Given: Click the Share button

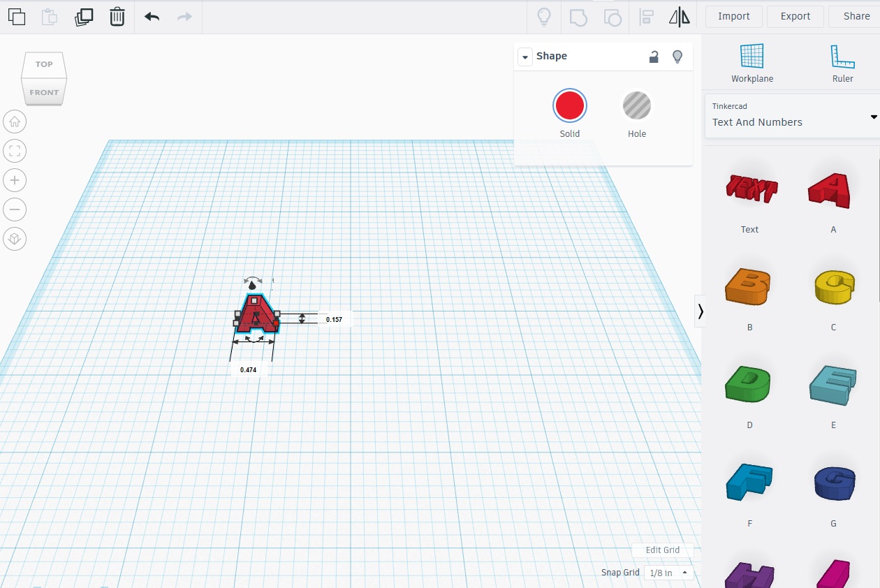Looking at the screenshot, I should coord(856,17).
